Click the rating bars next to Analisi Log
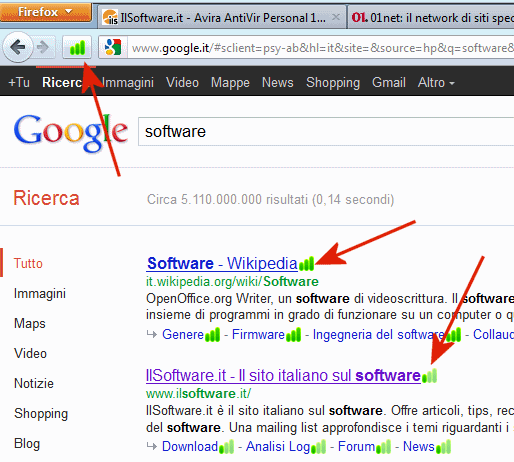The image size is (514, 462). tap(318, 447)
